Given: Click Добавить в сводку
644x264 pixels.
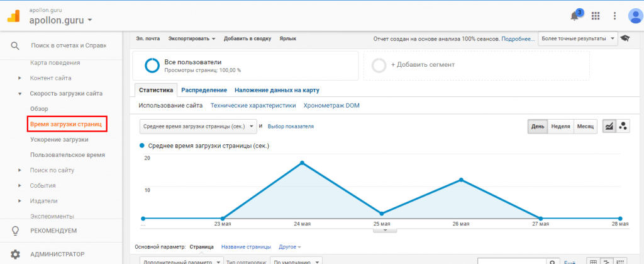Looking at the screenshot, I should click(x=247, y=38).
